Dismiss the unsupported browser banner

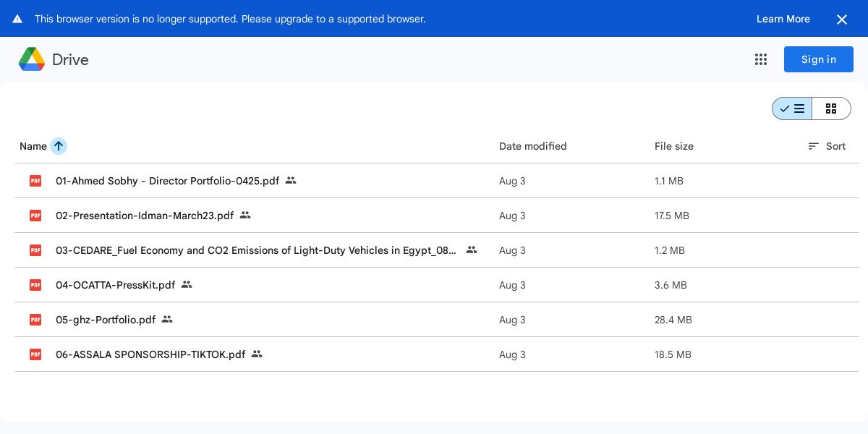(x=841, y=20)
